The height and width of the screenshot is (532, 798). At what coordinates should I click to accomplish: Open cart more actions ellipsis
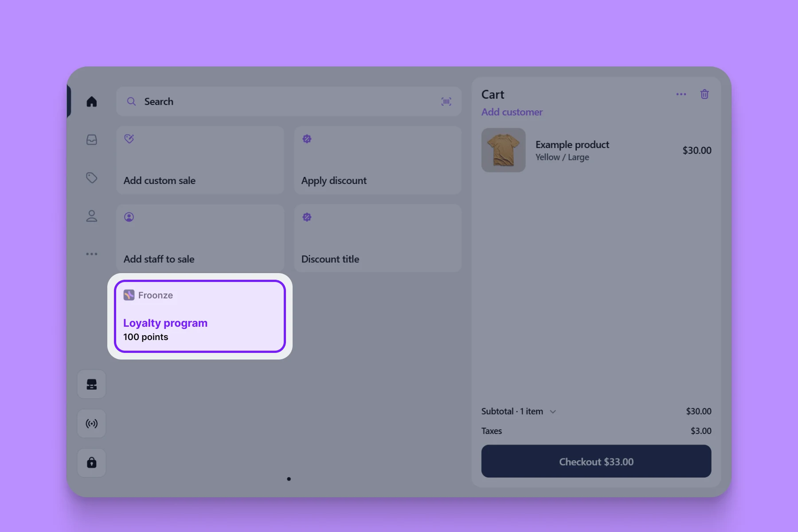[x=681, y=94]
